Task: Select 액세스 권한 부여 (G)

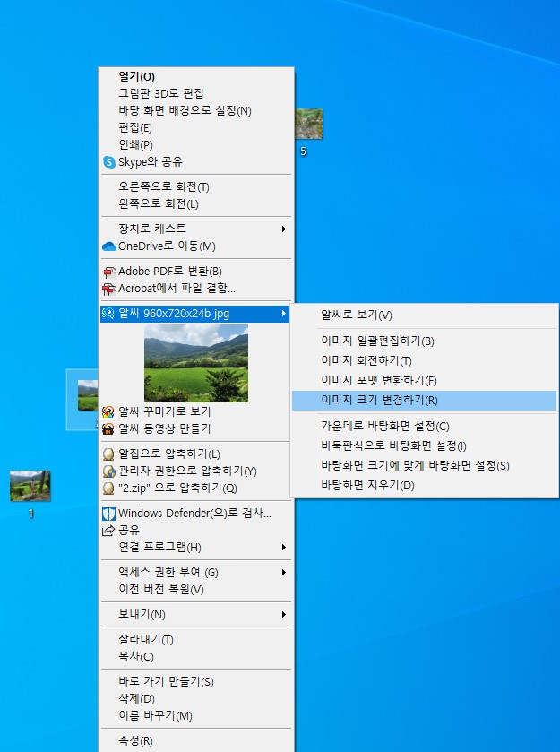Action: (x=196, y=573)
